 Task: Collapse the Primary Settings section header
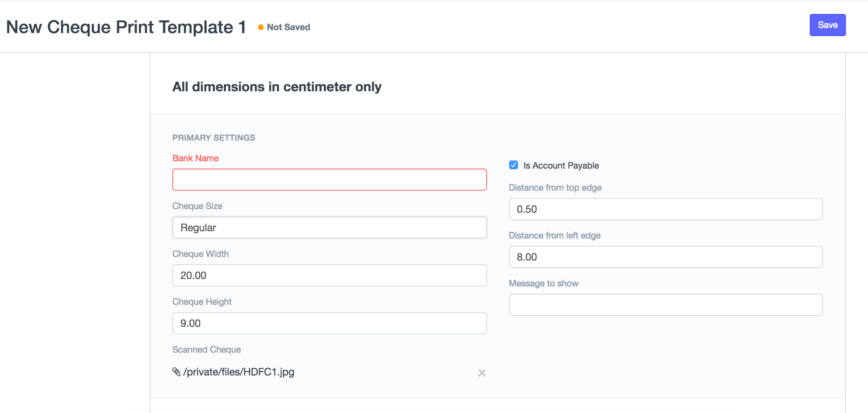[214, 138]
